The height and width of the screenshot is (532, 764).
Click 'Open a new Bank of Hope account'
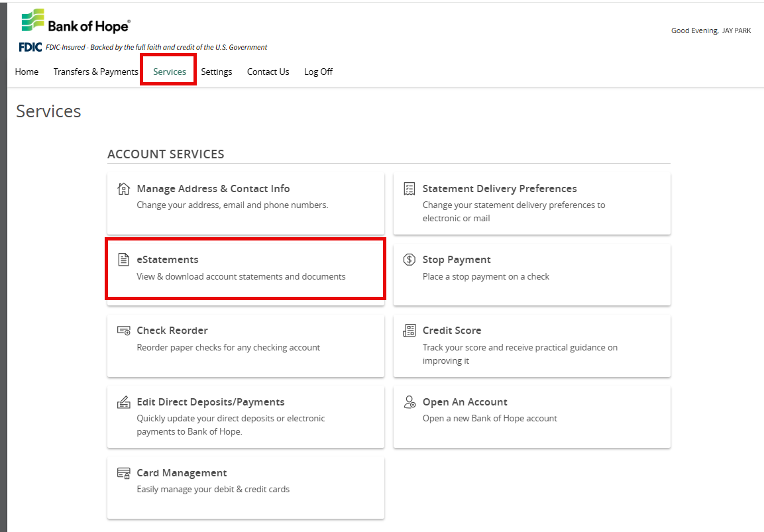pyautogui.click(x=490, y=419)
